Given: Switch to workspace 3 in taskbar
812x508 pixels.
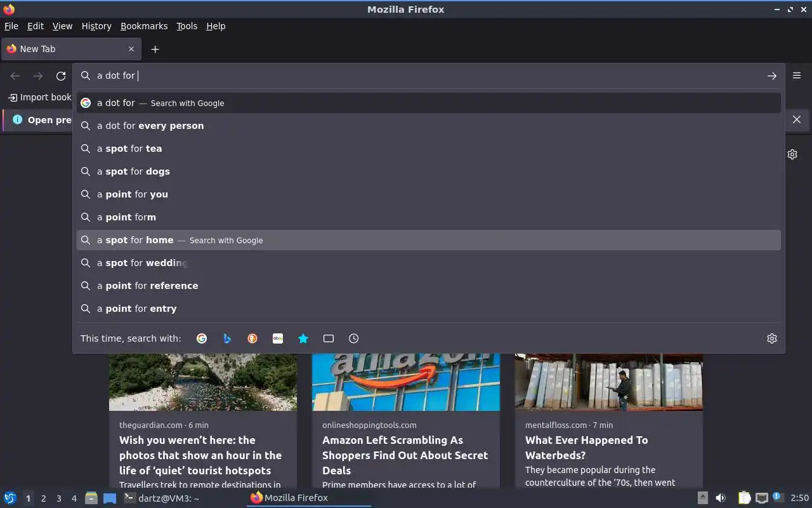Looking at the screenshot, I should click(x=58, y=498).
